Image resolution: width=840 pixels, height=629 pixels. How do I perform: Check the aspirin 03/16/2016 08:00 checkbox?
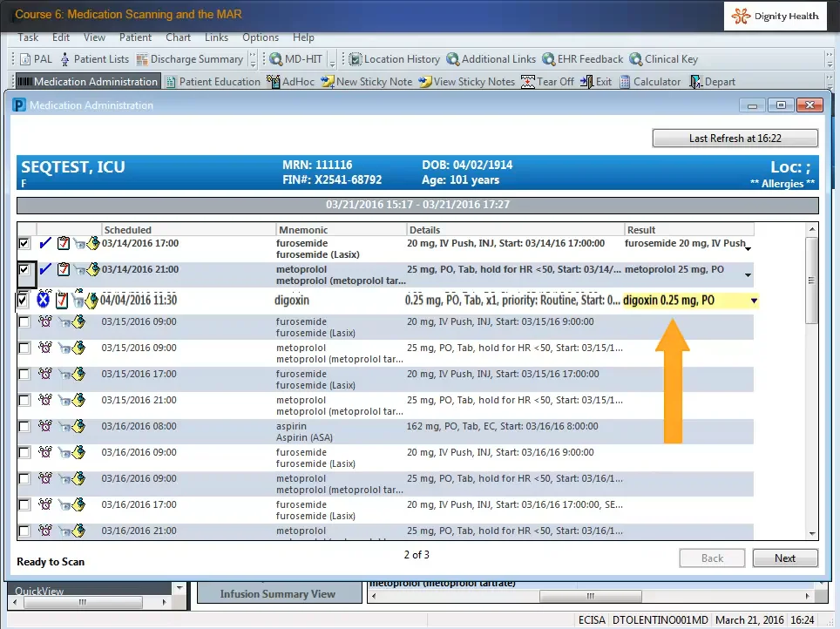click(24, 427)
